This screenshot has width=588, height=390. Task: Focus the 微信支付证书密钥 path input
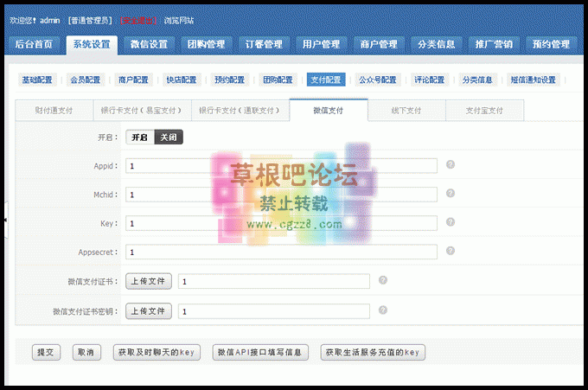[x=274, y=311]
